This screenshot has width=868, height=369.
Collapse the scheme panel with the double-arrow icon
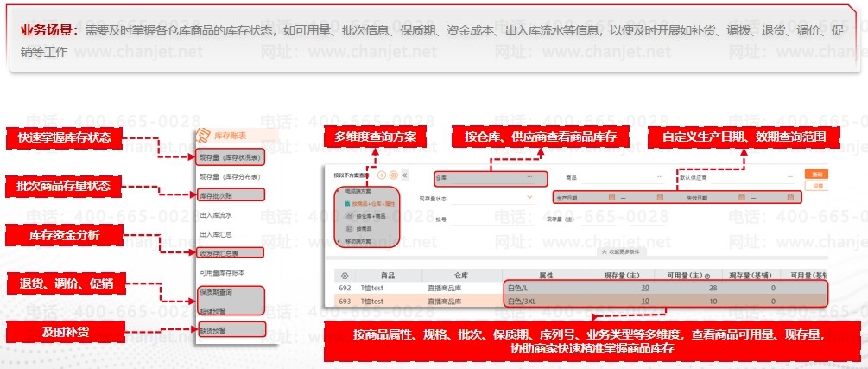tap(405, 175)
